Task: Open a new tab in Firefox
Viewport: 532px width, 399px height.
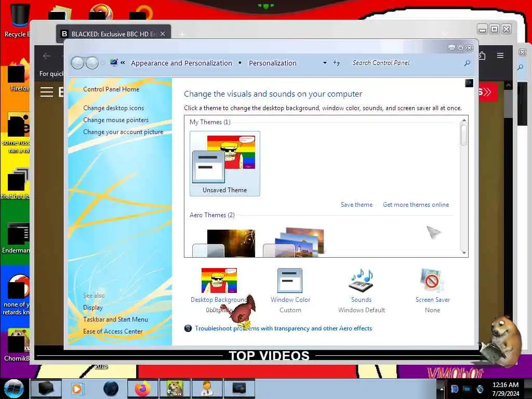Action: tap(182, 34)
